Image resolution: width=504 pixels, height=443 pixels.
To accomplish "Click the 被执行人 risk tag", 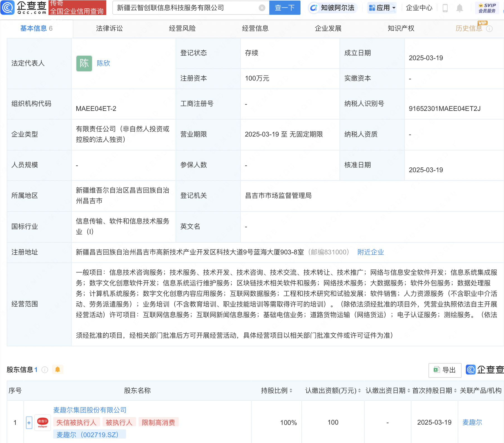I will tap(119, 422).
